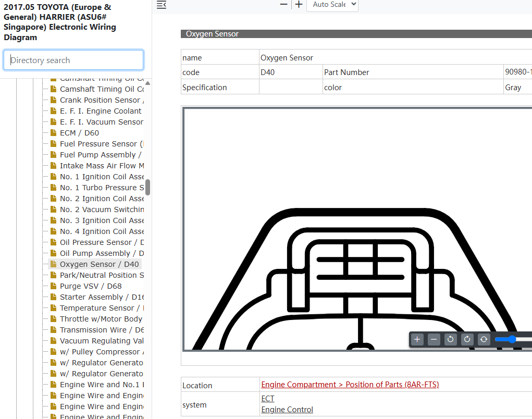Click the ECM / D60 document icon
The height and width of the screenshot is (419, 532).
[53, 132]
